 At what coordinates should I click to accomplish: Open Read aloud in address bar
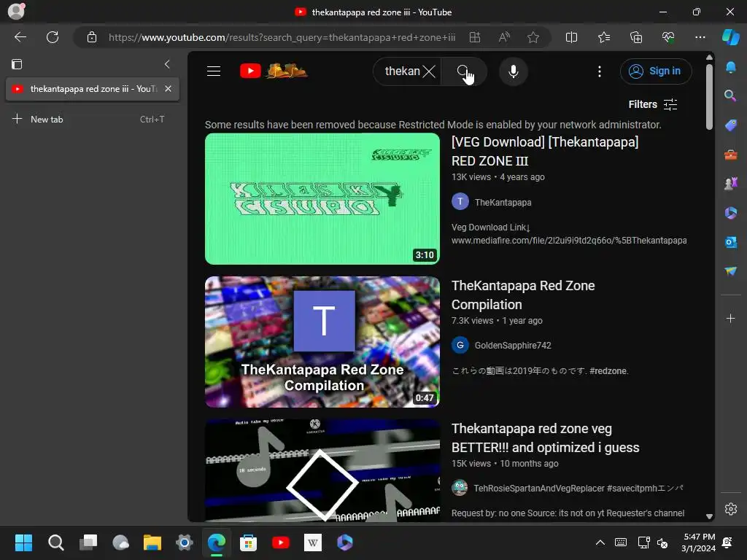[504, 37]
